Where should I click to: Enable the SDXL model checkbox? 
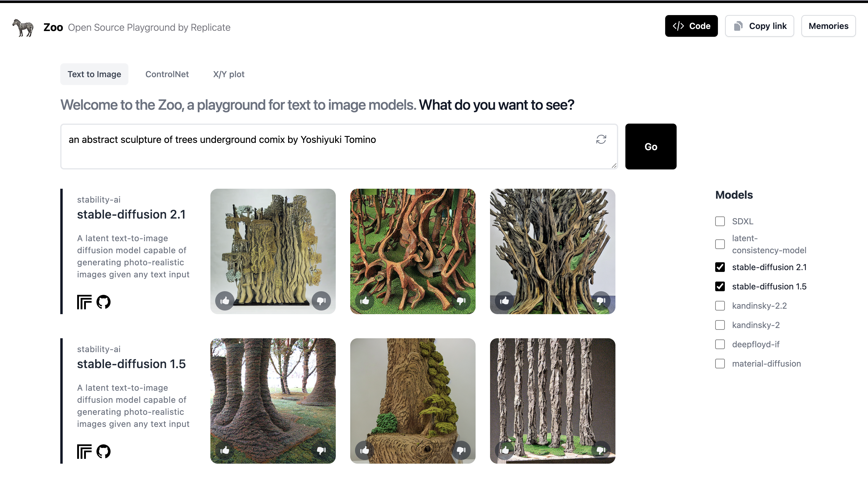click(720, 221)
